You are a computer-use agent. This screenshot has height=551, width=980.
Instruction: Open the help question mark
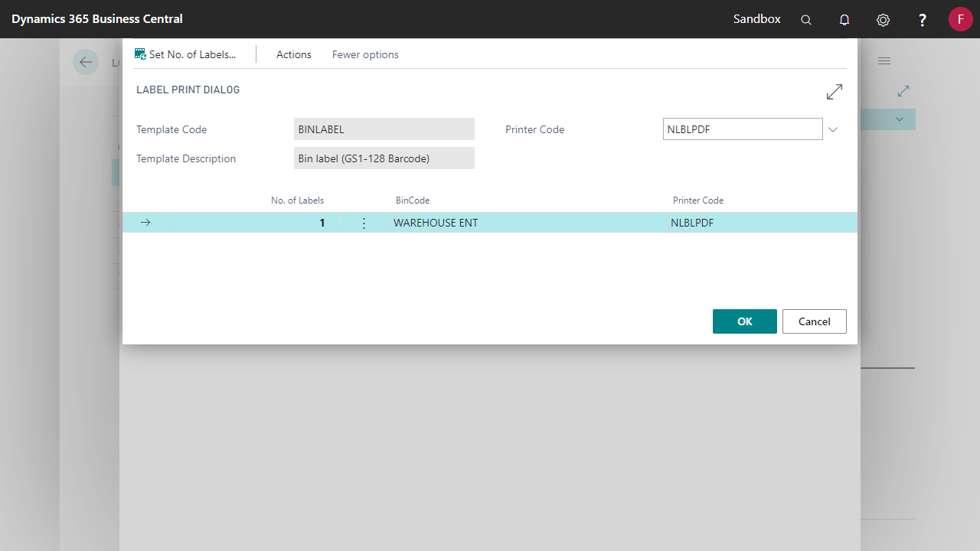pyautogui.click(x=923, y=20)
